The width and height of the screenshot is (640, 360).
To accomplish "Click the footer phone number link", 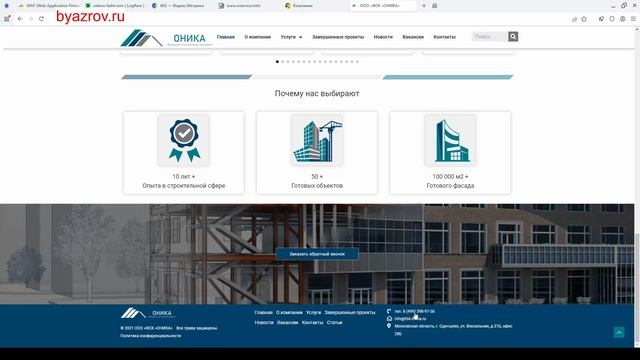I will click(x=415, y=311).
